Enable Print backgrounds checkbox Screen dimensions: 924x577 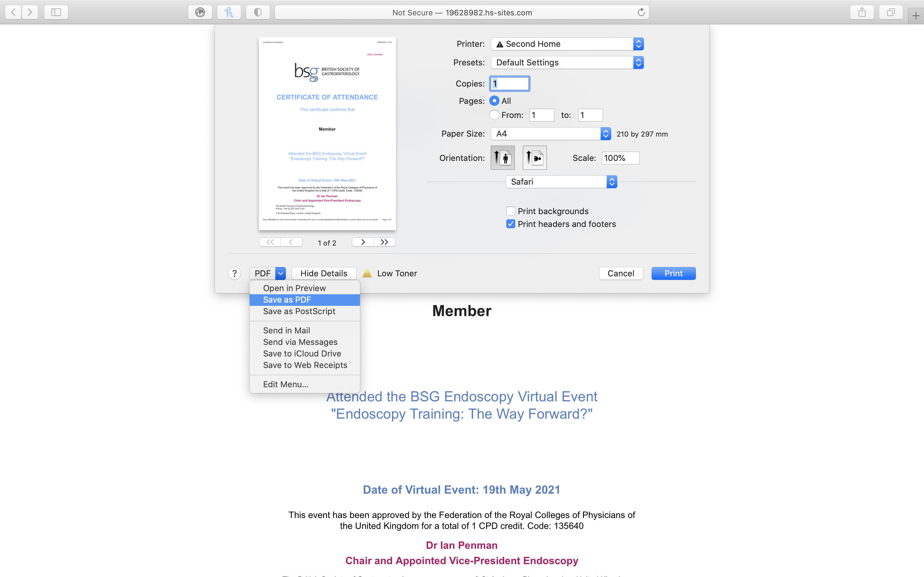[510, 211]
